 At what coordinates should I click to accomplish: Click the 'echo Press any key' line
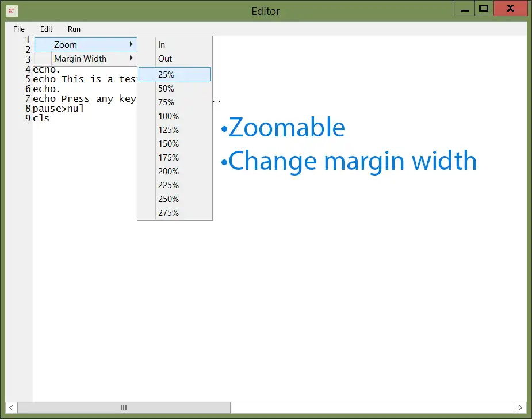(85, 99)
